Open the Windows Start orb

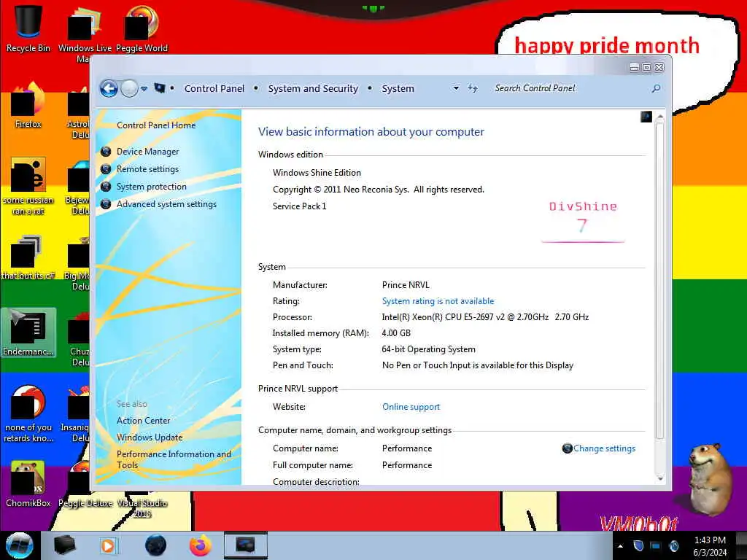coord(20,545)
